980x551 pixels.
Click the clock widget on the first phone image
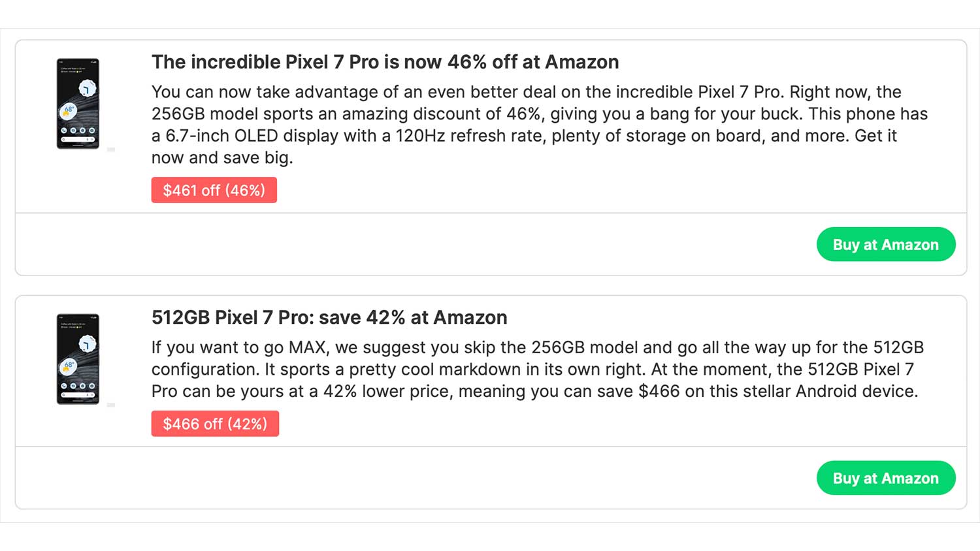click(87, 88)
